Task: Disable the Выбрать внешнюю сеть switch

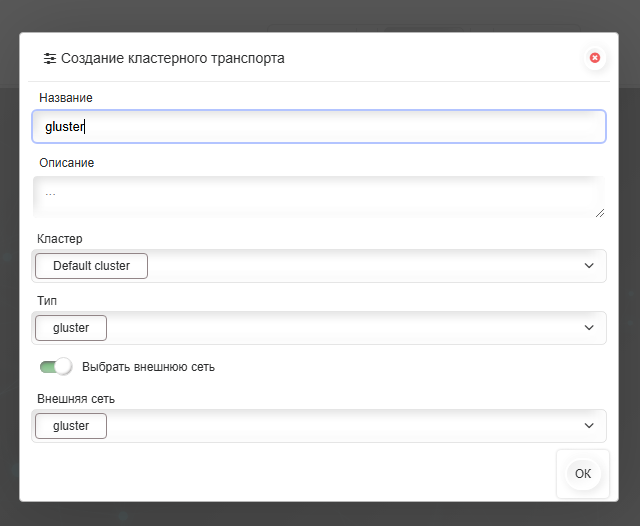Action: pos(56,366)
